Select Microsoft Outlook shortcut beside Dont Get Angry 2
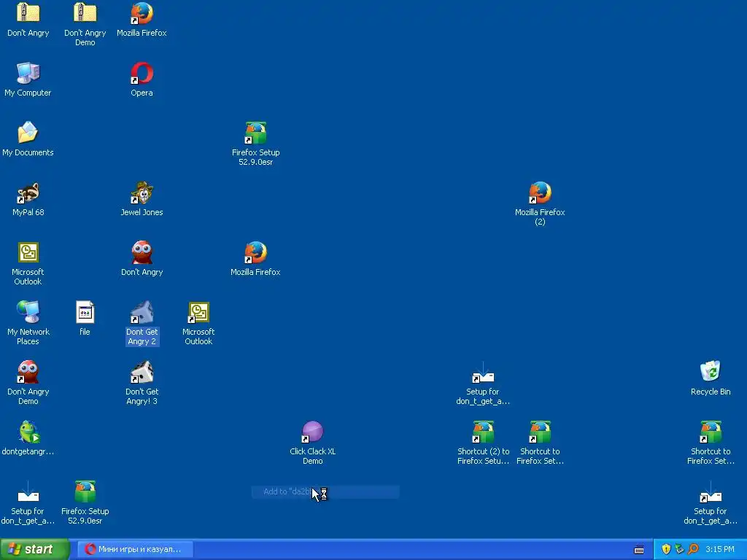Screen dimensions: 747x560 pyautogui.click(x=198, y=312)
